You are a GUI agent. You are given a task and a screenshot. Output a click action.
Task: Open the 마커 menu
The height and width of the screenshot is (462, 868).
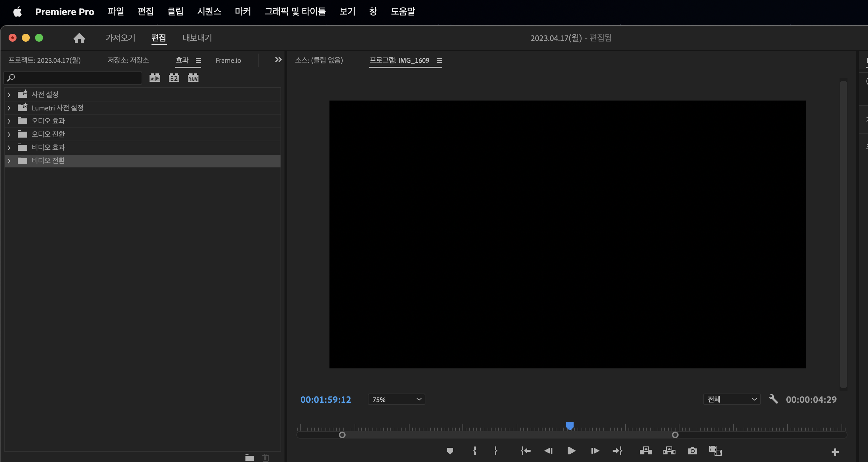[x=242, y=12]
